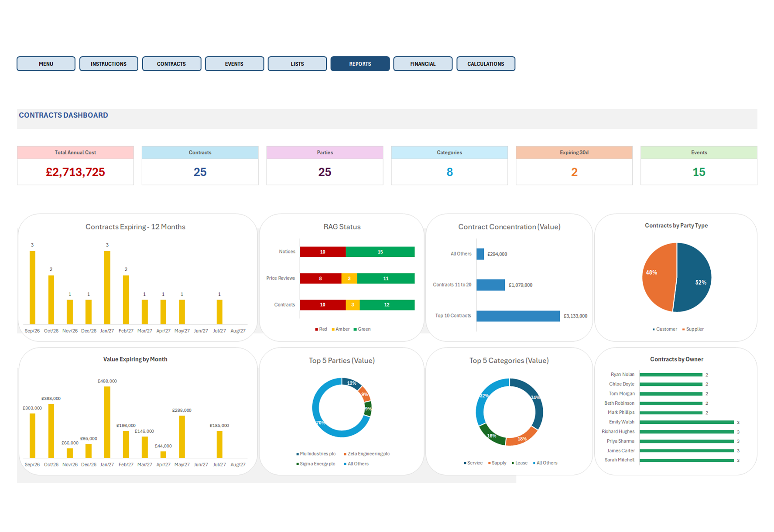Click the Sigma Energy plc legend entry
Screen dimensions: 774x532
tap(316, 464)
